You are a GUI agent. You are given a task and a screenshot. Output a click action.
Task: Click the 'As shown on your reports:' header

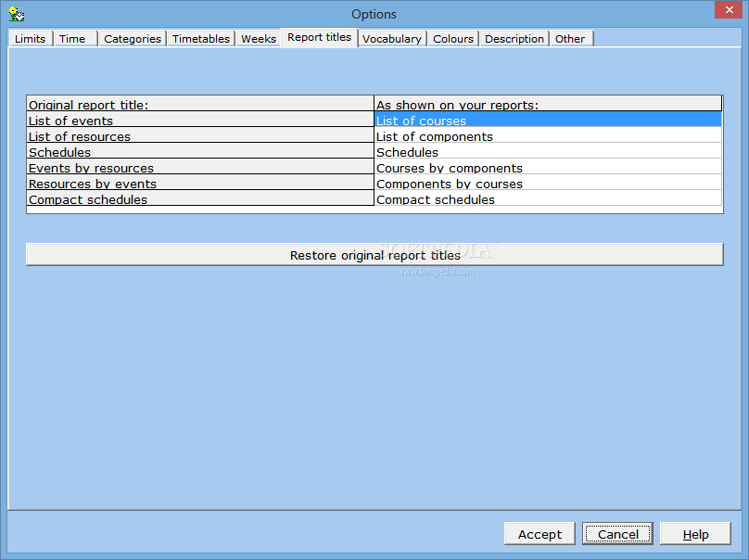coord(548,104)
